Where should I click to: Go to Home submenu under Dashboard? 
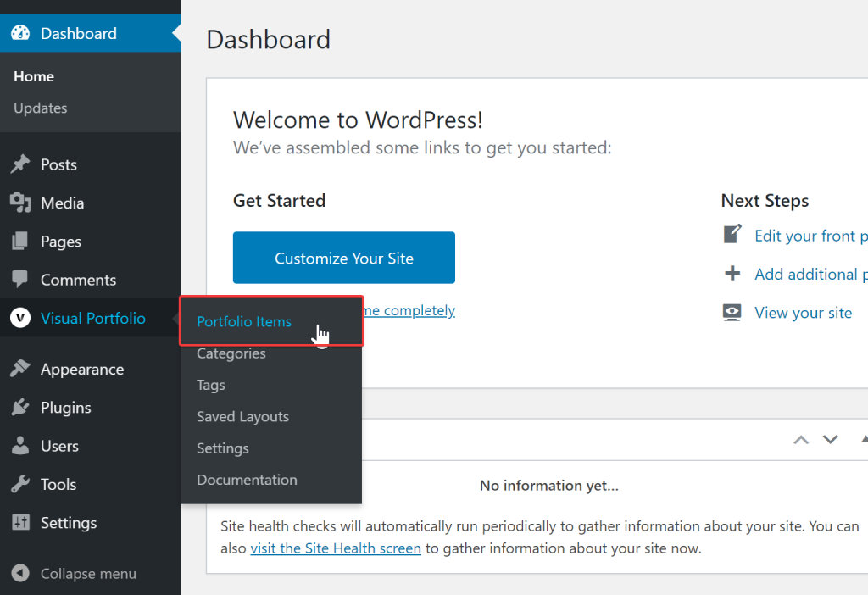point(34,76)
